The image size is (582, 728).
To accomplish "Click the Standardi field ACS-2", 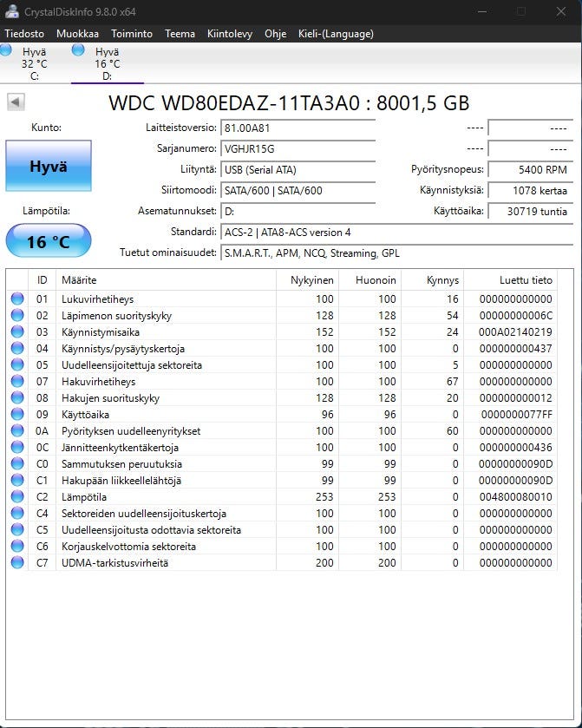I will pos(397,233).
